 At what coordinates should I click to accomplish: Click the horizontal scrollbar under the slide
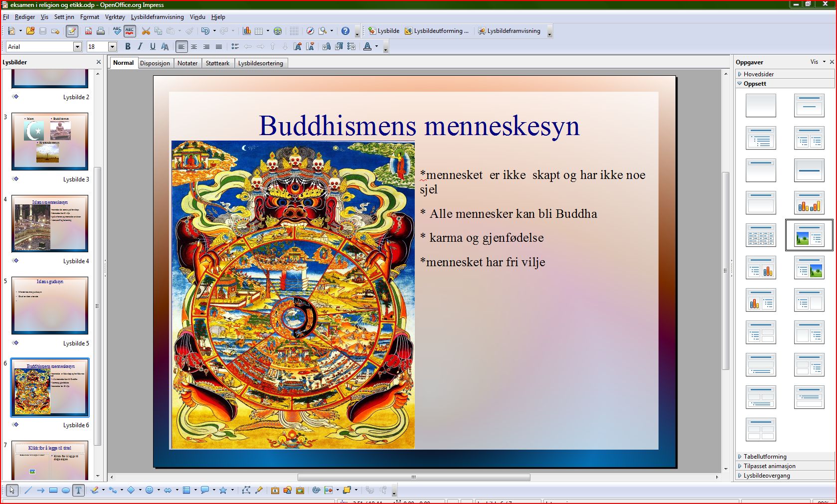(413, 477)
